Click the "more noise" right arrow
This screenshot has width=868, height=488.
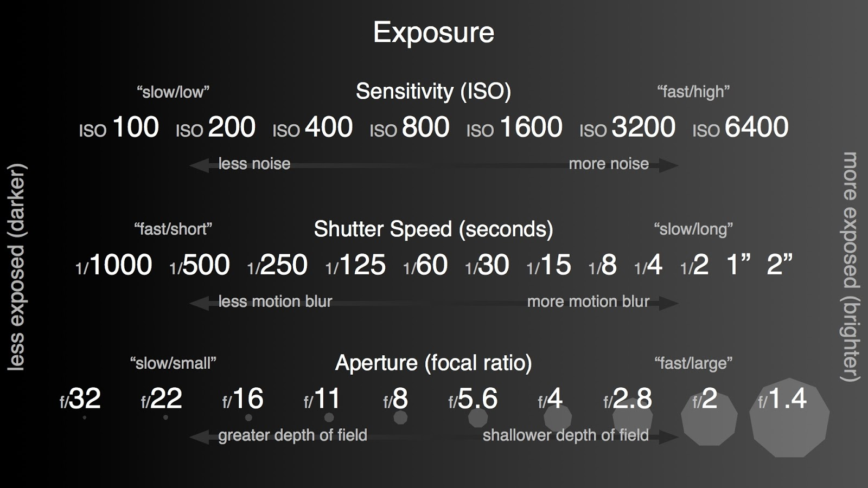tap(668, 165)
